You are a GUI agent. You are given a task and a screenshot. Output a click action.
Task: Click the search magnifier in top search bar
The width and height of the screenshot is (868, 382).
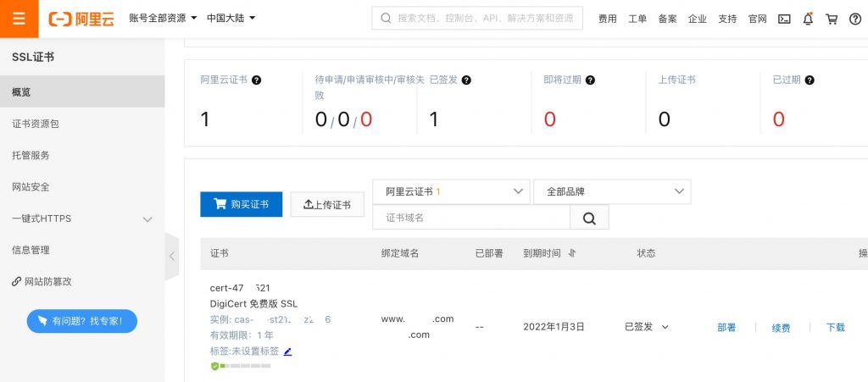(387, 19)
